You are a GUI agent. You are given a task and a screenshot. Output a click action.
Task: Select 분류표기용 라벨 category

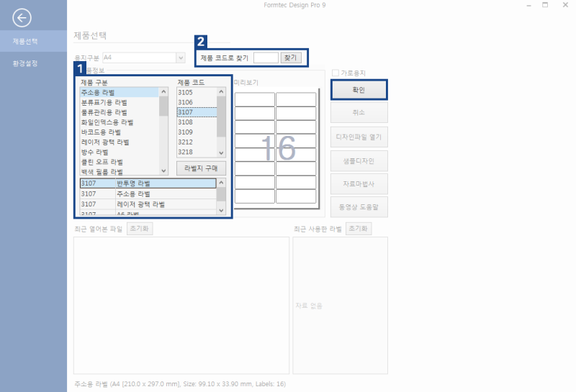120,102
